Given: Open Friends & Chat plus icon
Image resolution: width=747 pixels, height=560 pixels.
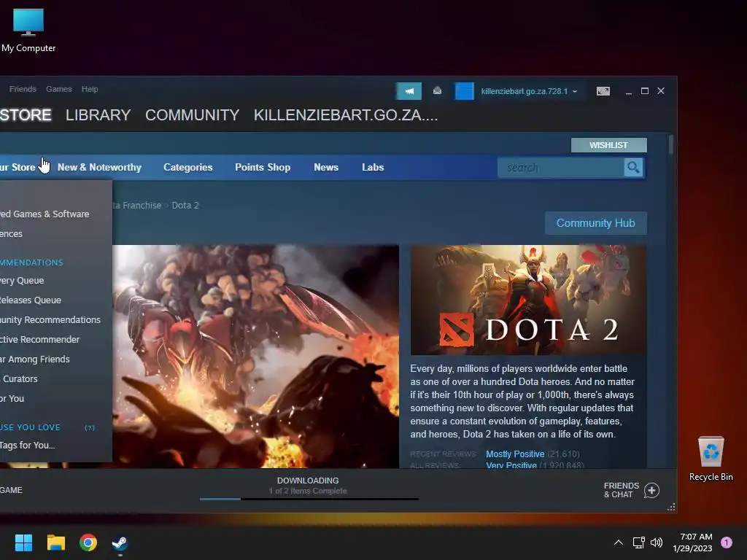Looking at the screenshot, I should 651,490.
